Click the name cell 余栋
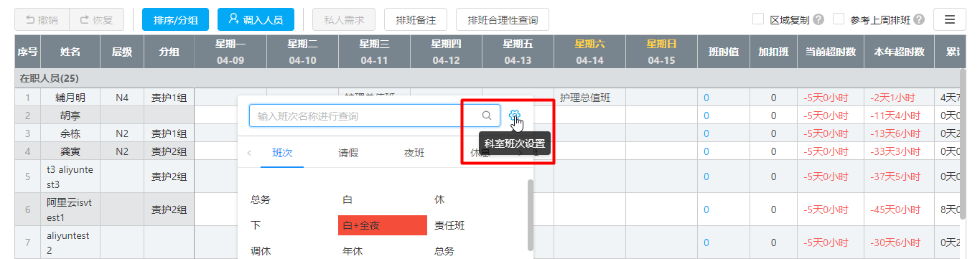The height and width of the screenshot is (259, 980). coord(70,133)
